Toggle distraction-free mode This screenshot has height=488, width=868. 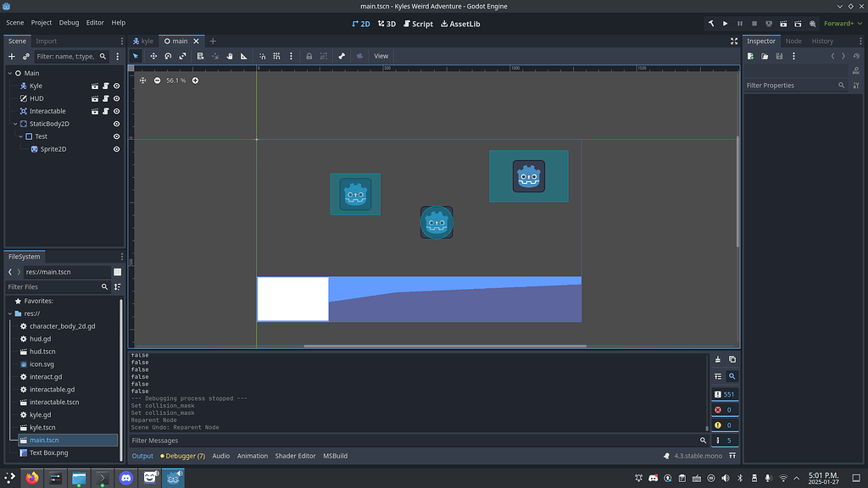coord(734,41)
